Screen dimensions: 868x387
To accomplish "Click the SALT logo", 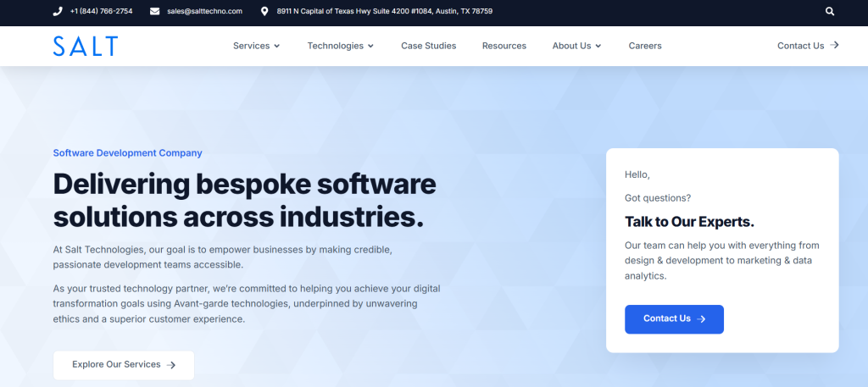I will pyautogui.click(x=86, y=46).
